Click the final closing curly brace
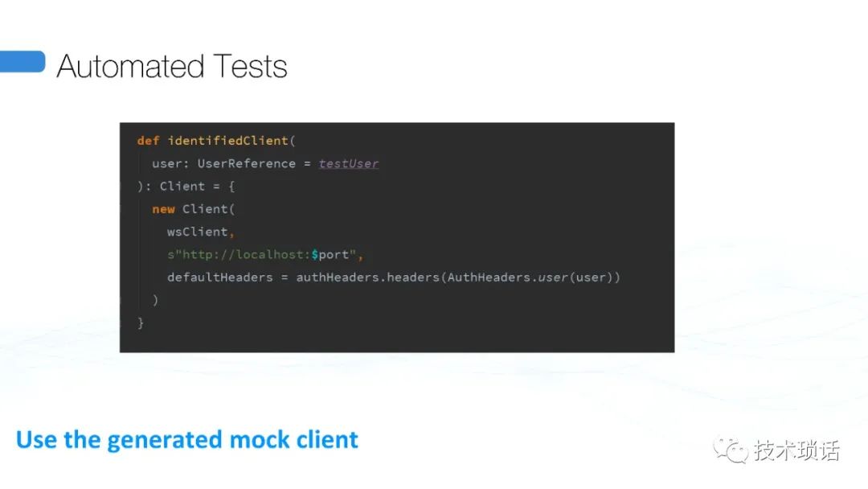This screenshot has height=489, width=868. 141,323
